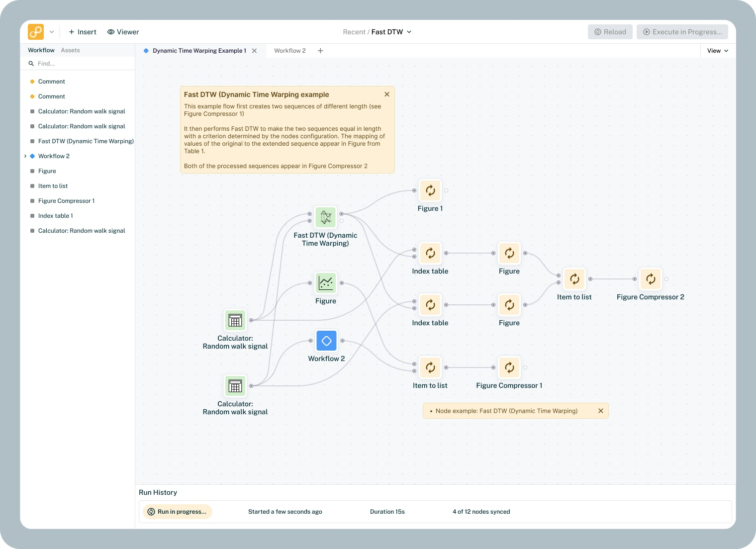Click the blue Workflow 2 node
The image size is (756, 549).
point(326,341)
